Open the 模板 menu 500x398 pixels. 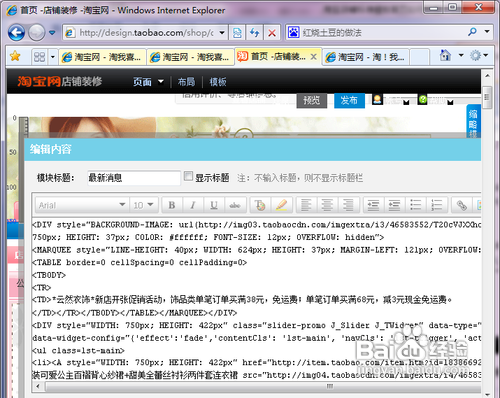point(218,82)
